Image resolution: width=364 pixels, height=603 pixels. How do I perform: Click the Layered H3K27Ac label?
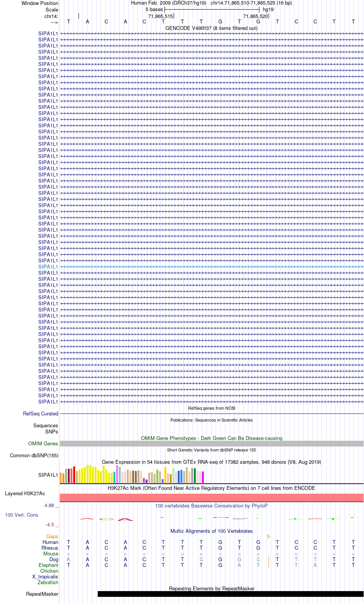[25, 493]
